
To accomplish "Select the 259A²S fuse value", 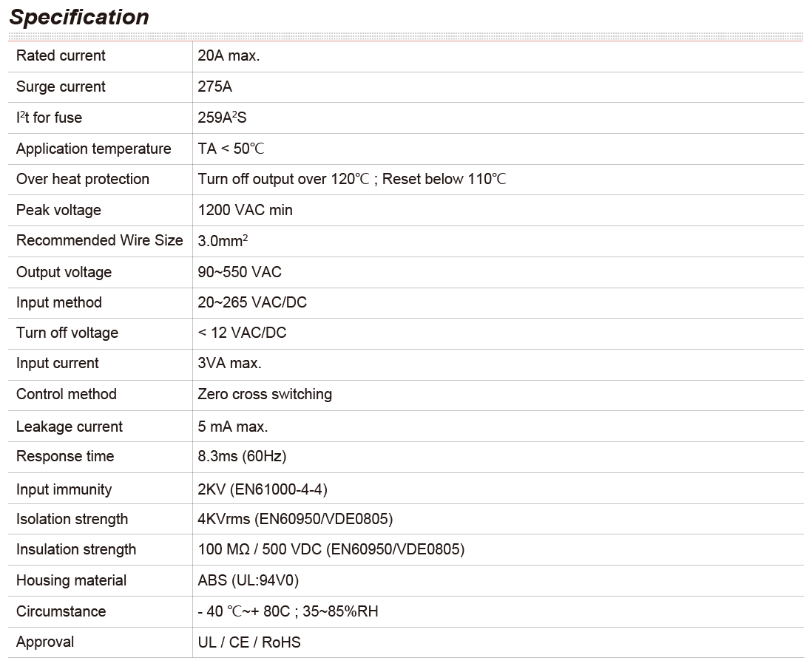I will pyautogui.click(x=223, y=118).
